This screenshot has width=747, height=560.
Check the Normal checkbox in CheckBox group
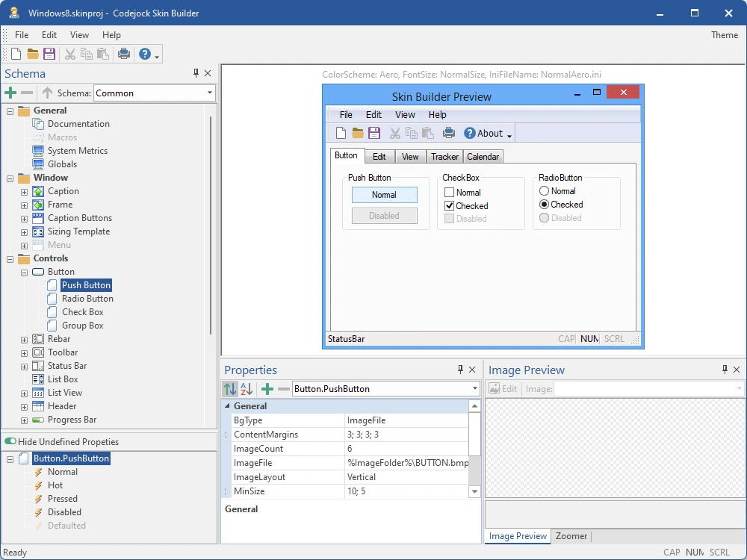point(449,193)
